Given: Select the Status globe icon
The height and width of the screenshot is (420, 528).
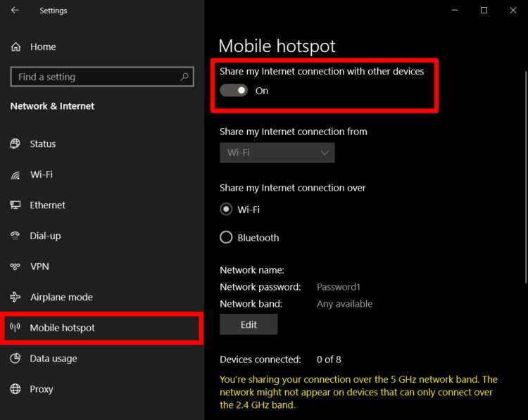Looking at the screenshot, I should pyautogui.click(x=15, y=144).
